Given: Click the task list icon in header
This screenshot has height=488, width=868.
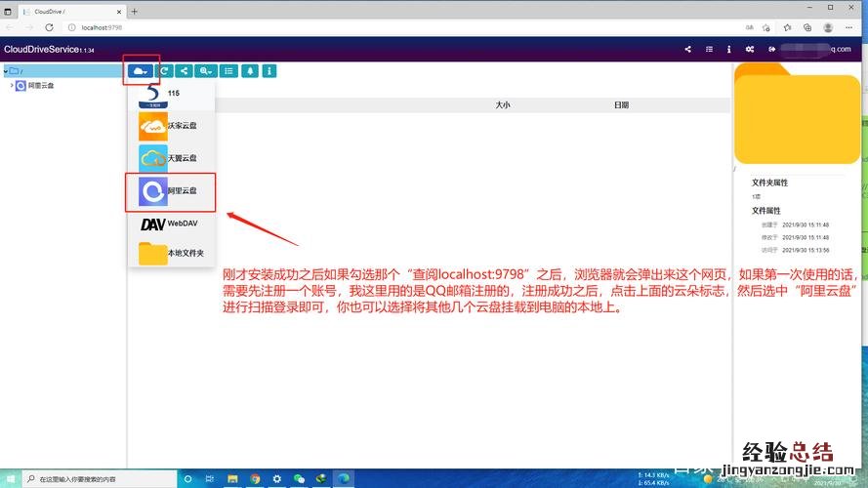Looking at the screenshot, I should (x=709, y=49).
